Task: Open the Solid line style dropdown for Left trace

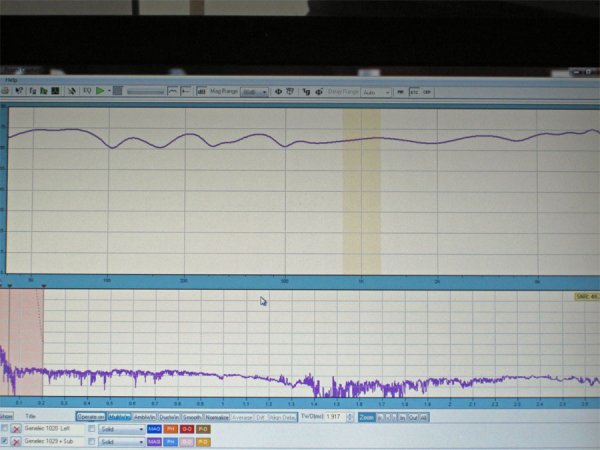Action: (121, 428)
